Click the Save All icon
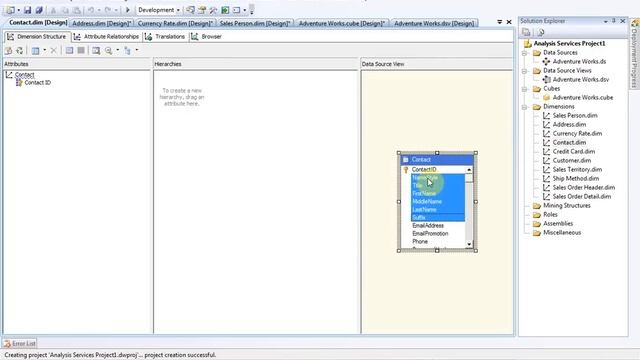This screenshot has height=360, width=640. (x=39, y=10)
